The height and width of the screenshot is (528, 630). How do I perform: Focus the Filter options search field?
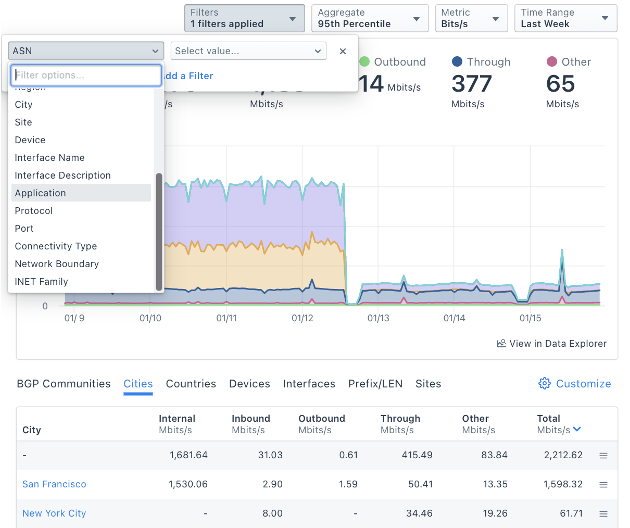point(85,76)
